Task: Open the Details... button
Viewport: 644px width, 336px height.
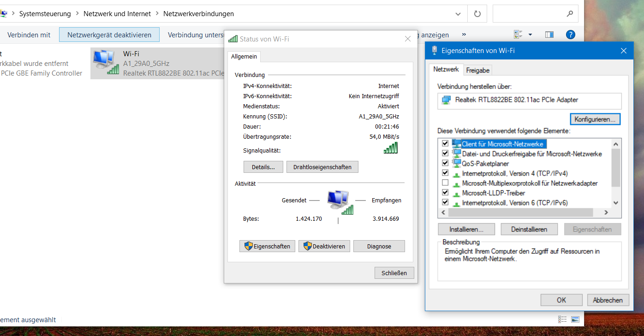Action: (x=263, y=167)
